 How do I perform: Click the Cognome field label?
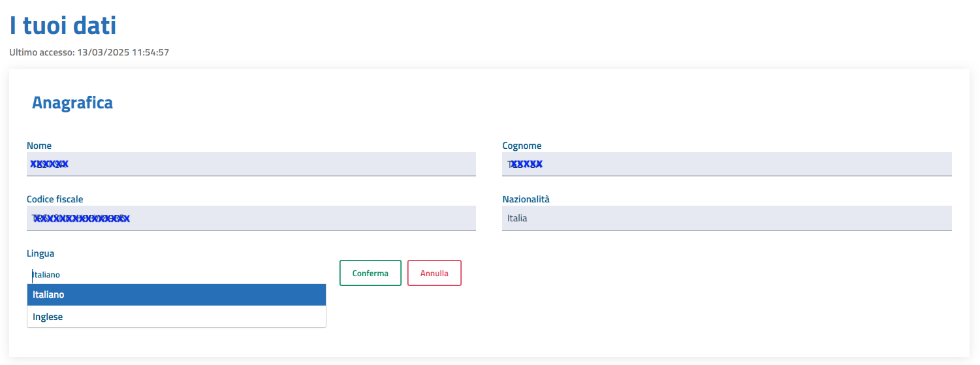[522, 146]
